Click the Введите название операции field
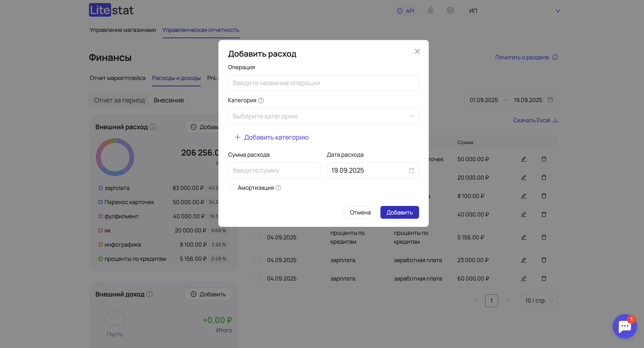Screen dimensions: 644x348 pos(323,83)
